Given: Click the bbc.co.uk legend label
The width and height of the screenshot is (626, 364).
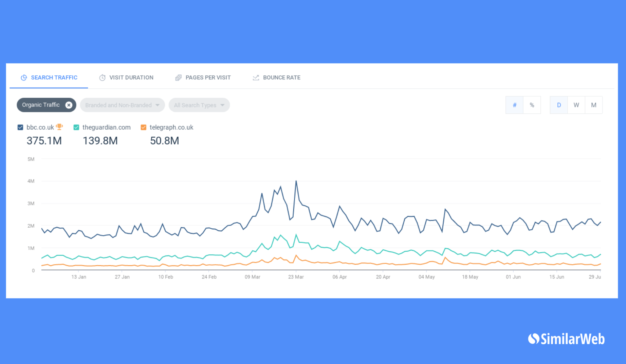Looking at the screenshot, I should click(40, 127).
